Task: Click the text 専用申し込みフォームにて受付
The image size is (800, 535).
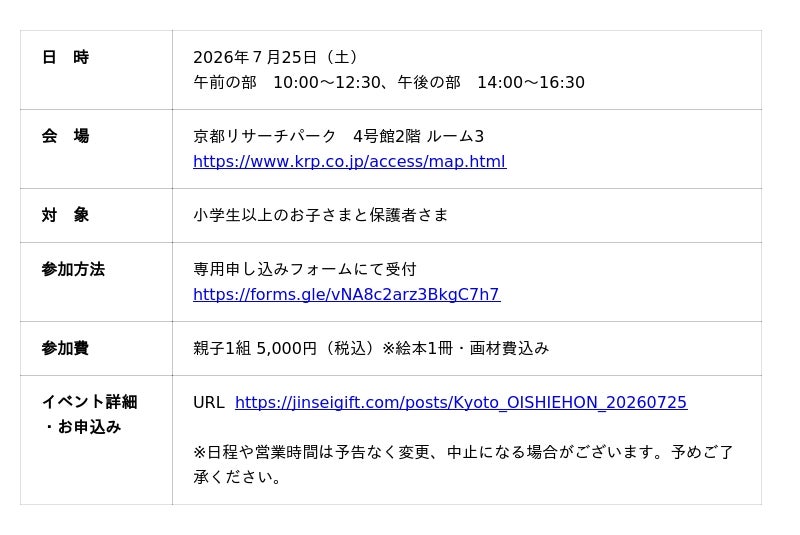Action: point(305,269)
